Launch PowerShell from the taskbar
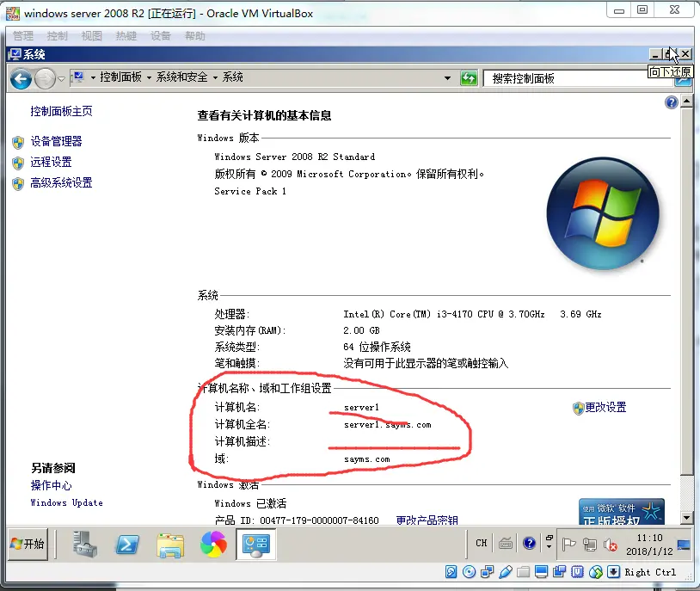 (127, 545)
